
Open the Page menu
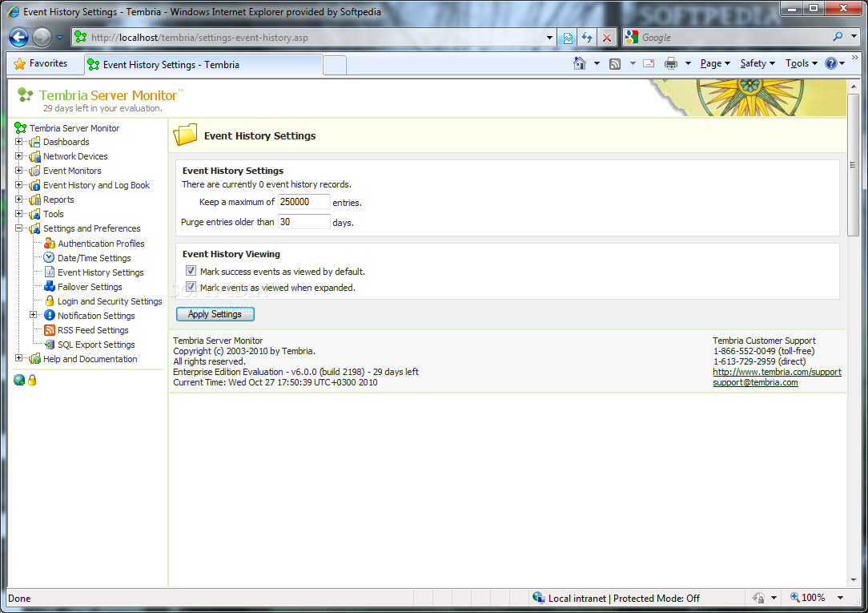(x=715, y=63)
